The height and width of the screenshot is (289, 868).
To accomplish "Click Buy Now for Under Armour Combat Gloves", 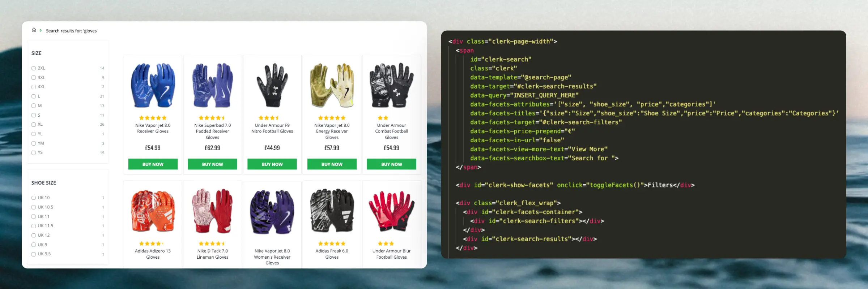I will (x=391, y=164).
